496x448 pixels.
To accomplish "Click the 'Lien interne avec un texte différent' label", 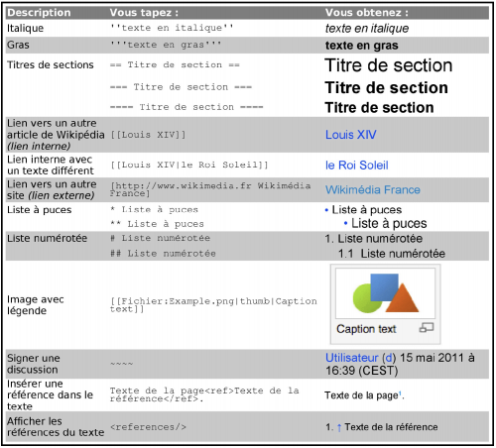I will click(51, 166).
